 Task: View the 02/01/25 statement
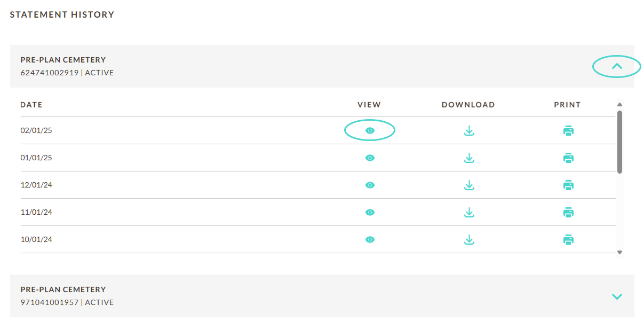click(x=370, y=130)
